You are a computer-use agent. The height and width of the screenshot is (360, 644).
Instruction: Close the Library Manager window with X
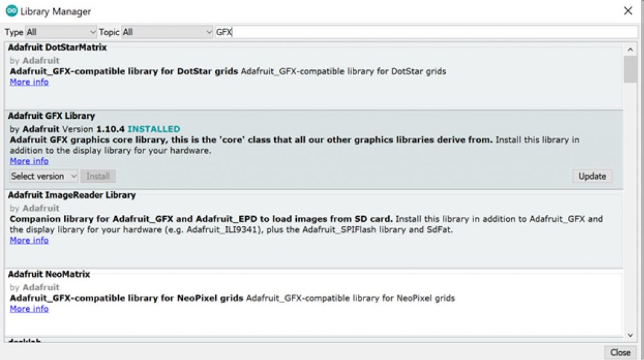(x=628, y=11)
